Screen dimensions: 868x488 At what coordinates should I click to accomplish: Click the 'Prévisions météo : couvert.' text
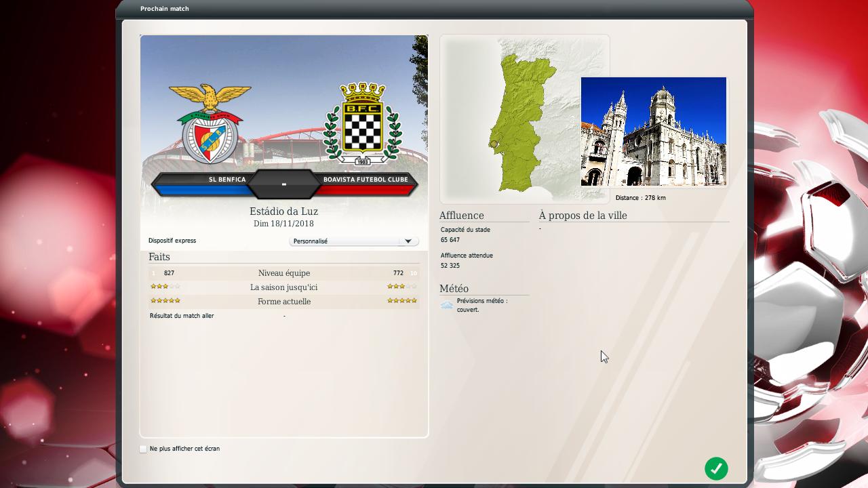click(x=482, y=305)
